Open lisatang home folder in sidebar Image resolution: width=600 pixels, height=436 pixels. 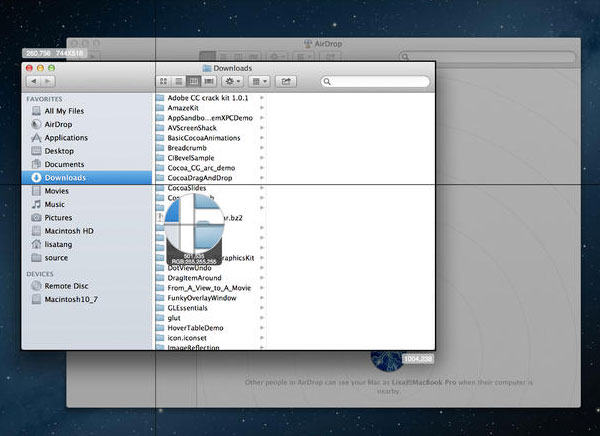coord(87,244)
